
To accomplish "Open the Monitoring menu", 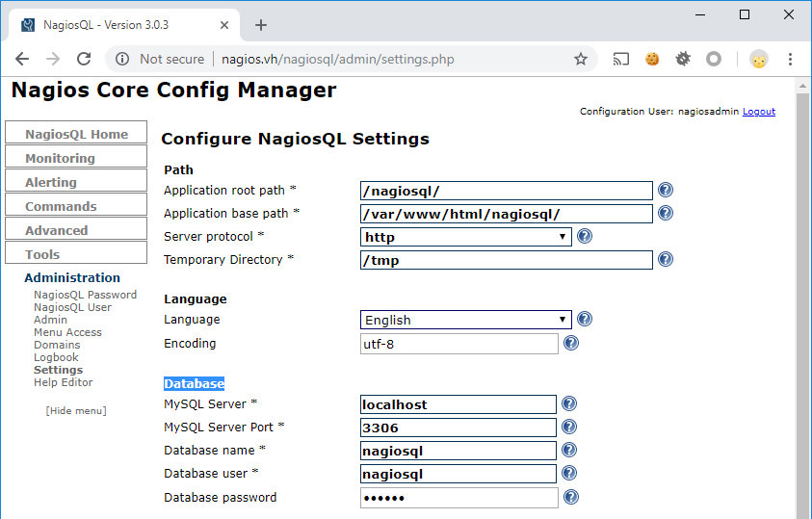I will tap(76, 156).
